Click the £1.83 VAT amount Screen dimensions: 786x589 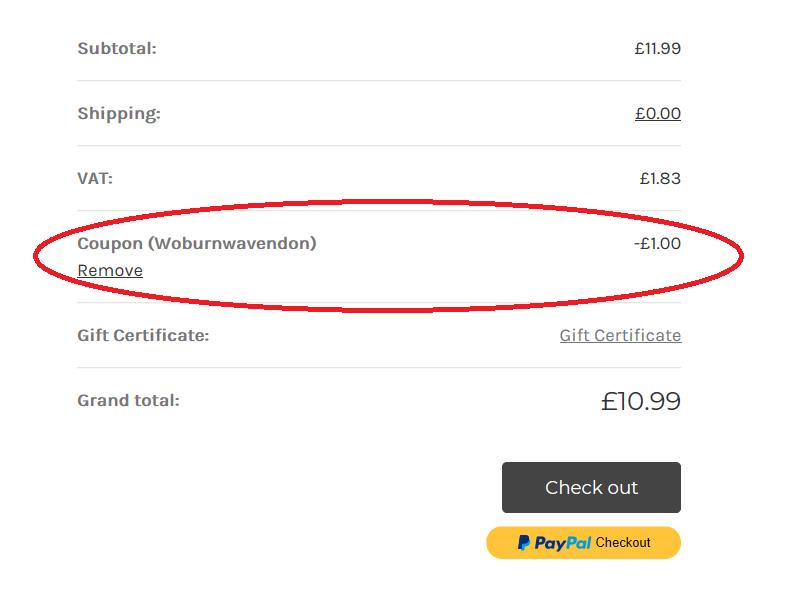coord(660,178)
